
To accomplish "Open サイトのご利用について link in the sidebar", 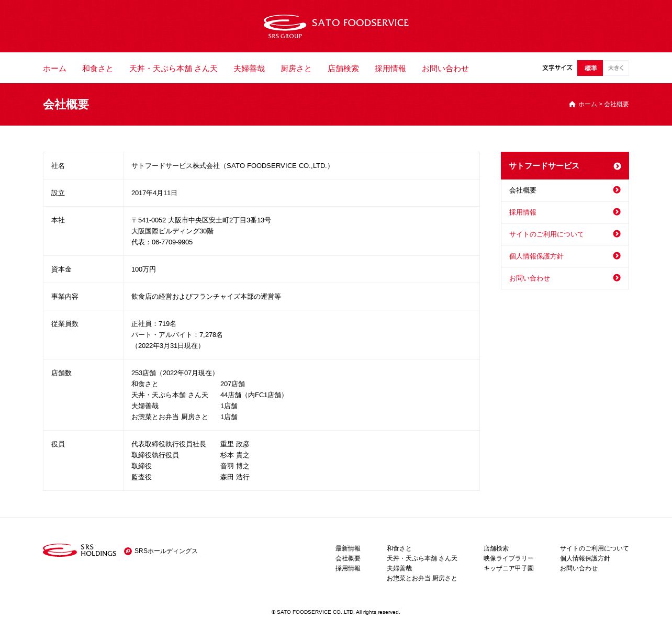I will click(565, 234).
